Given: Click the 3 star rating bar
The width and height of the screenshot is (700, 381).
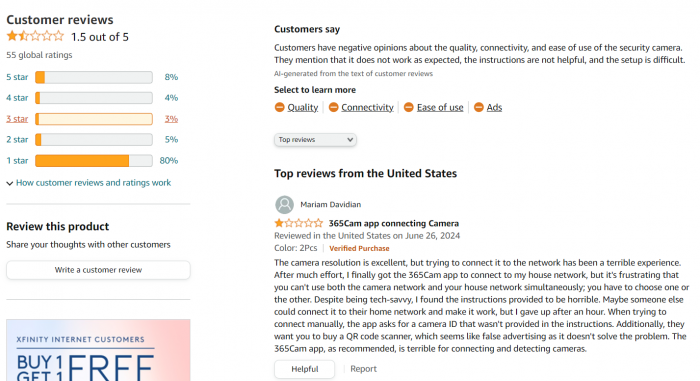Looking at the screenshot, I should [94, 119].
